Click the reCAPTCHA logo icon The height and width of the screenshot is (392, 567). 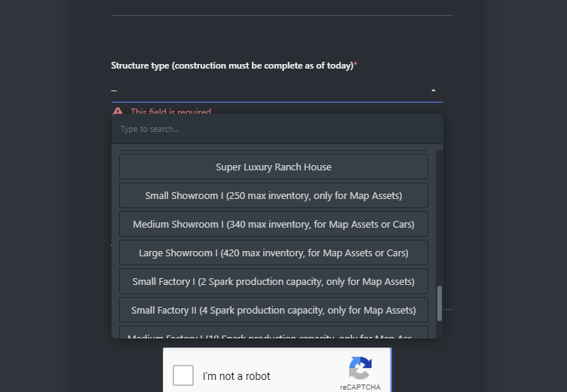point(360,368)
